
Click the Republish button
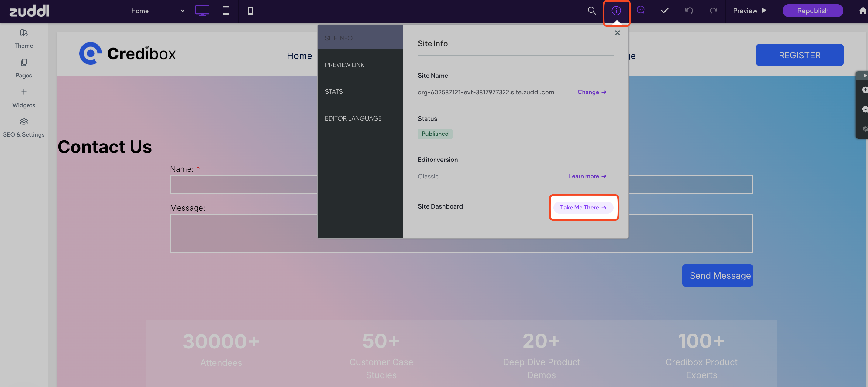point(812,11)
